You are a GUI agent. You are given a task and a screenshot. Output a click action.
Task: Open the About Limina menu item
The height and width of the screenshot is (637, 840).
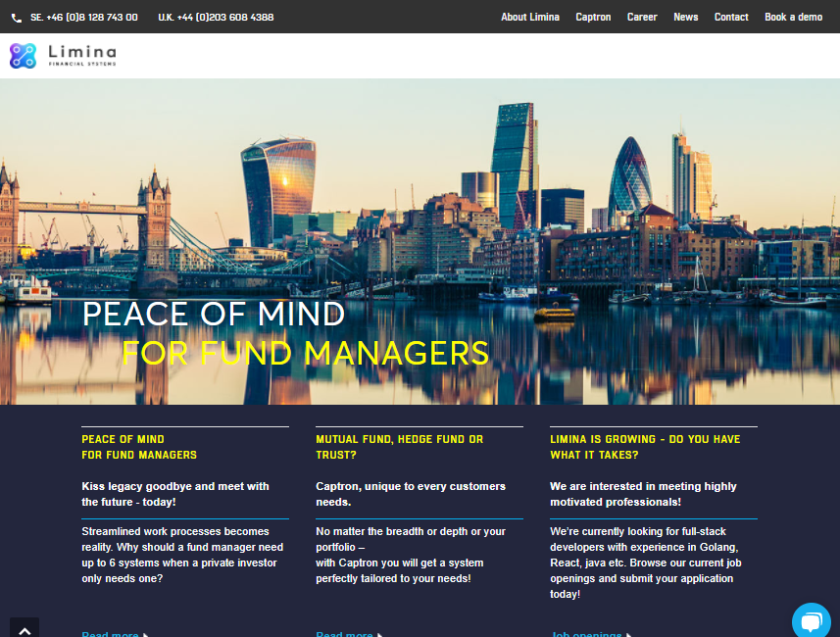point(530,17)
